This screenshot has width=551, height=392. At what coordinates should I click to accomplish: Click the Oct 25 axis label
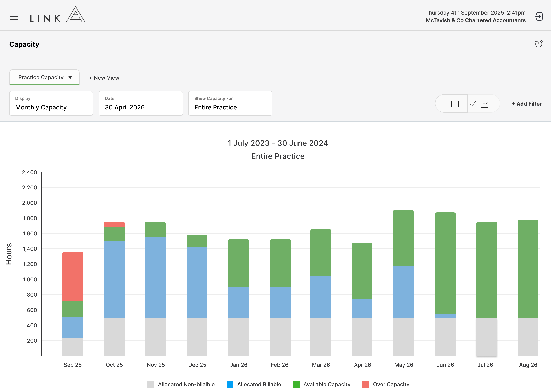coord(114,365)
